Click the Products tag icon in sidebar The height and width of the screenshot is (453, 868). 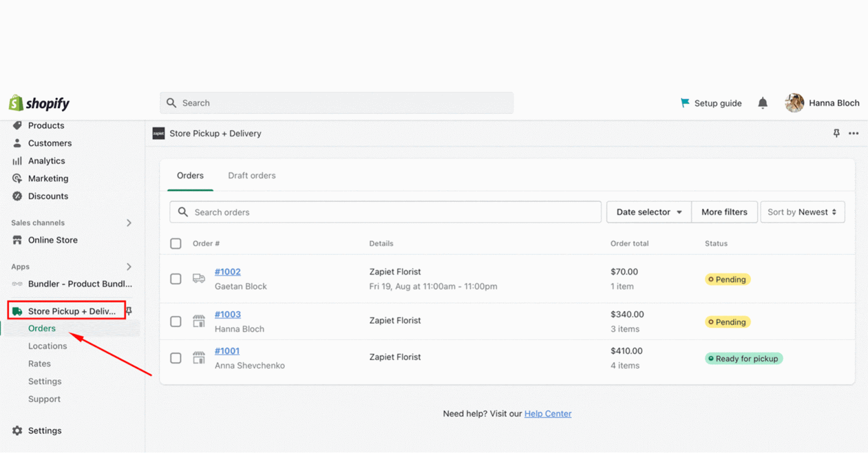click(17, 125)
